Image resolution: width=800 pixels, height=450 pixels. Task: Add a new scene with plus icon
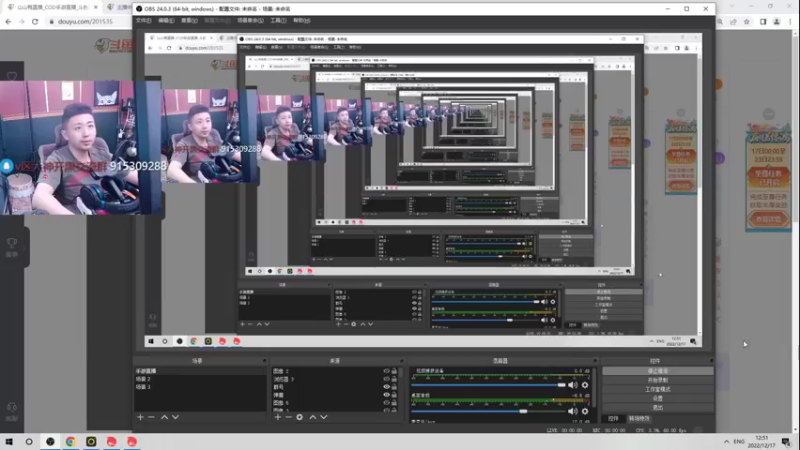[x=140, y=417]
